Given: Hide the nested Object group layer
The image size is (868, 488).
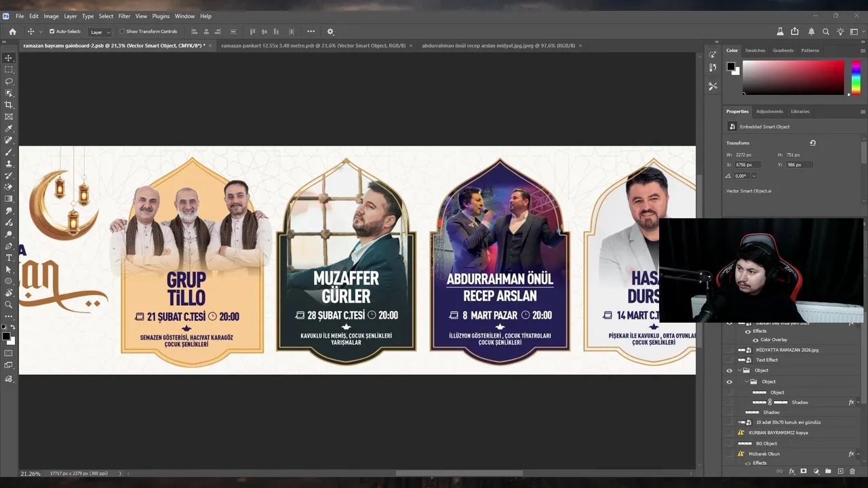Looking at the screenshot, I should point(730,382).
